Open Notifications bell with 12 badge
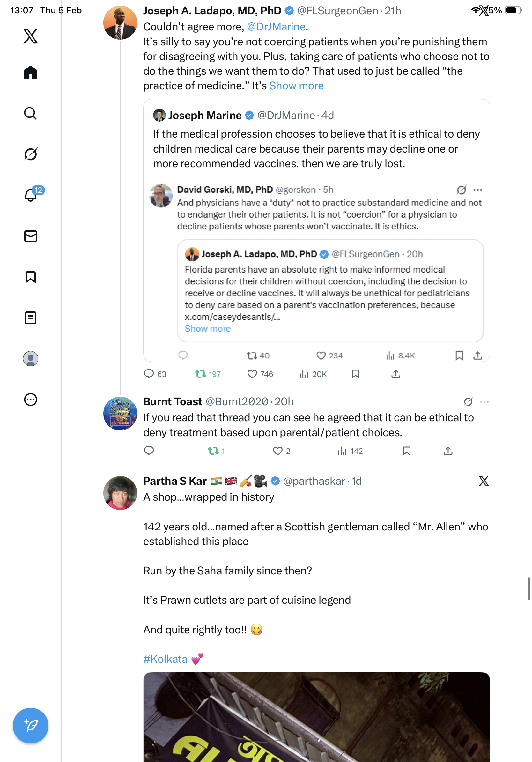The height and width of the screenshot is (762, 532). click(x=31, y=195)
